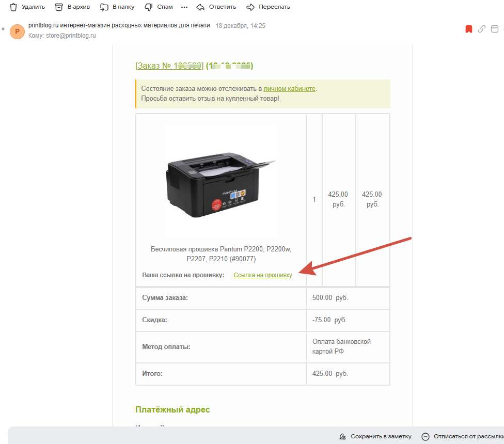Image resolution: width=504 pixels, height=444 pixels.
Task: Forward email with Переслать arrow
Action: (250, 7)
